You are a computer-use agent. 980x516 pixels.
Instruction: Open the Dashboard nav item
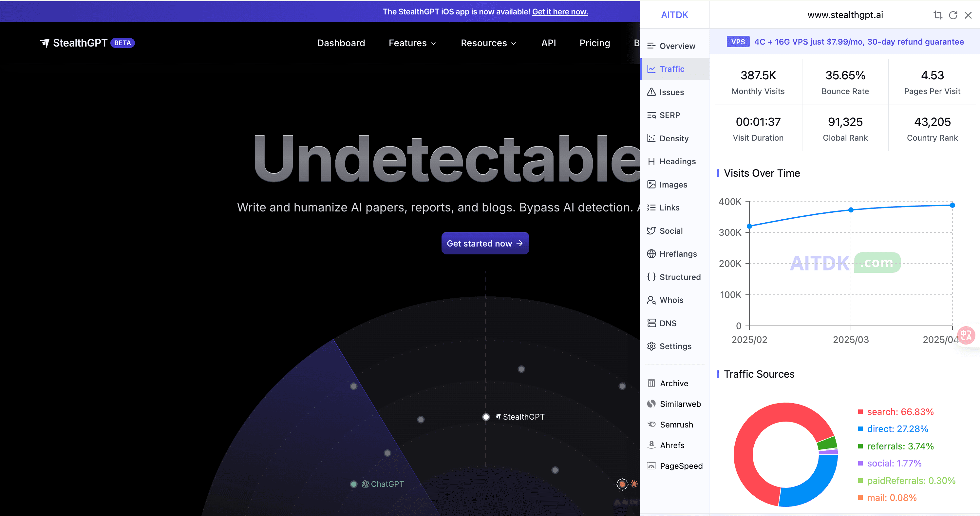coord(341,43)
